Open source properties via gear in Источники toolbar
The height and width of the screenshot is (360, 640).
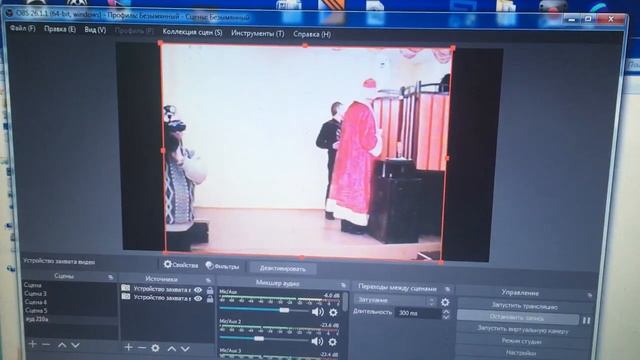[x=155, y=348]
